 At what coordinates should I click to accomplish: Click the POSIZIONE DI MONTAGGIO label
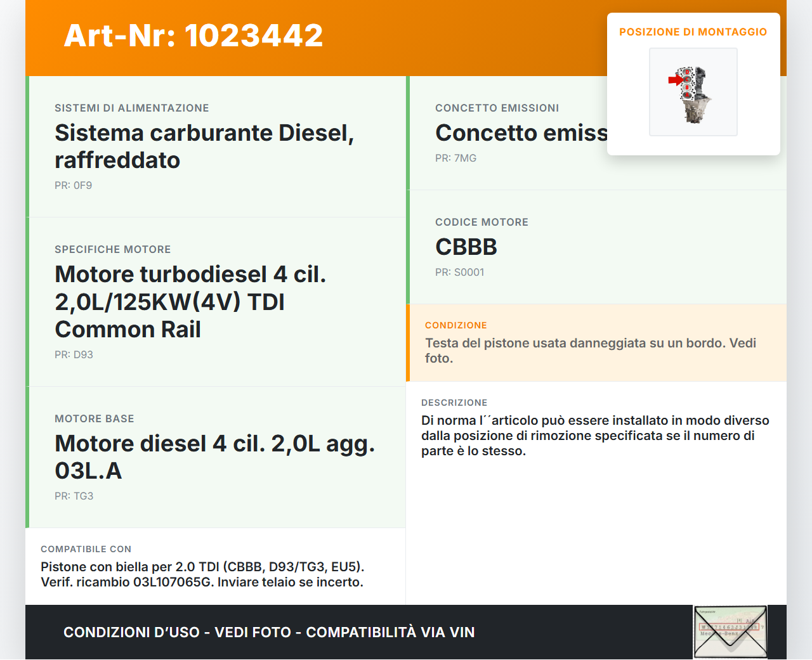point(693,32)
